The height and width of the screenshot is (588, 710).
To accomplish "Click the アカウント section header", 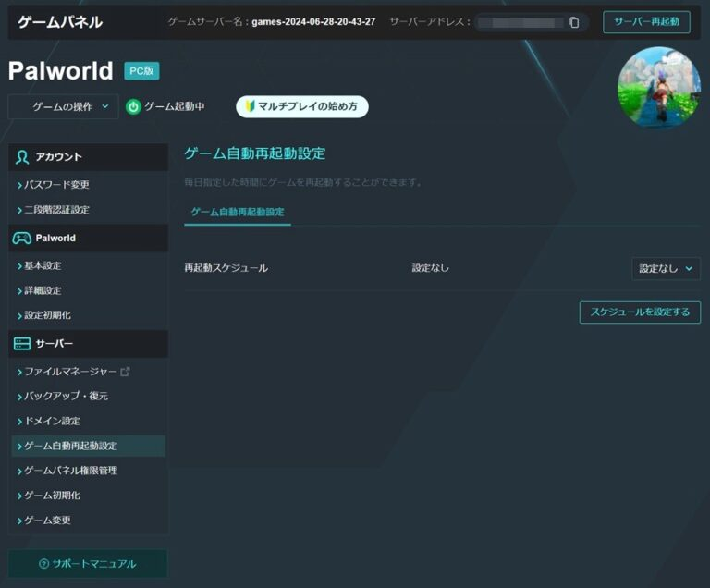I will [89, 157].
